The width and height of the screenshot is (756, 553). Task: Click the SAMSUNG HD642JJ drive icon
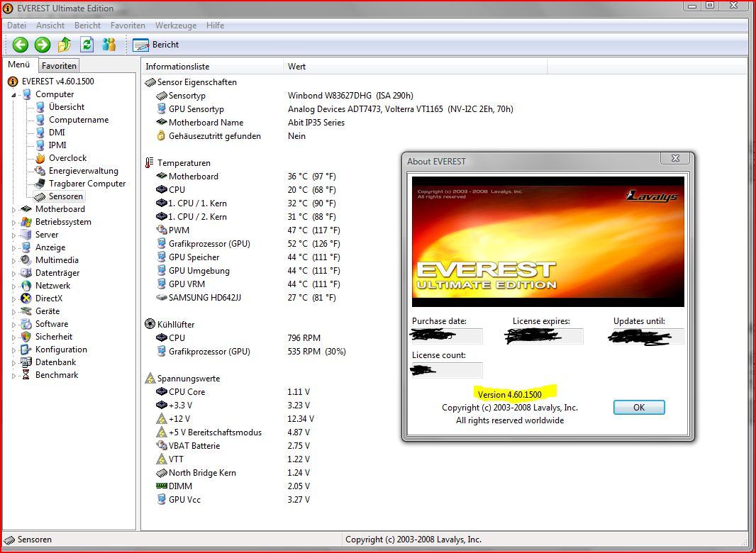(162, 298)
